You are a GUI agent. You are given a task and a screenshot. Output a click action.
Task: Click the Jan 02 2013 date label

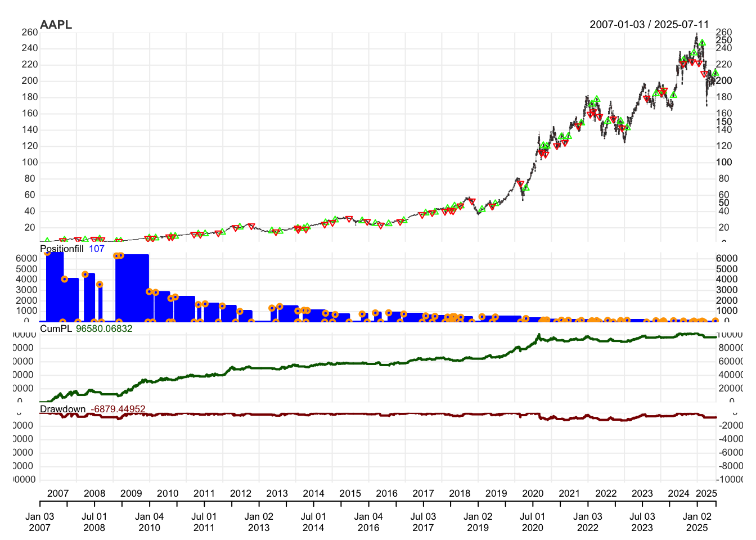[x=259, y=522]
